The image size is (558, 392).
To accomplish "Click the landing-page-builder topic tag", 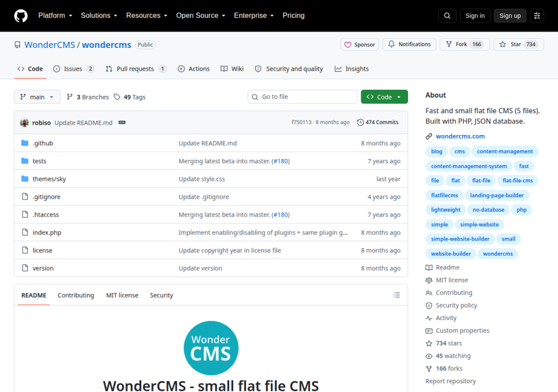I will (x=497, y=195).
